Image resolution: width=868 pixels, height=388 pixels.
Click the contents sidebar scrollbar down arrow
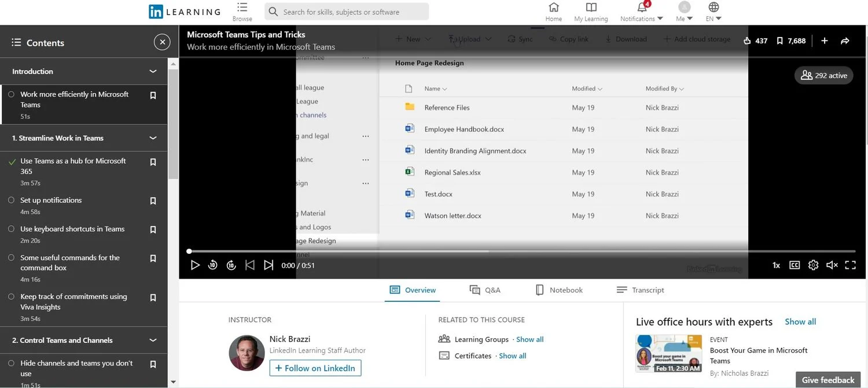click(x=173, y=382)
